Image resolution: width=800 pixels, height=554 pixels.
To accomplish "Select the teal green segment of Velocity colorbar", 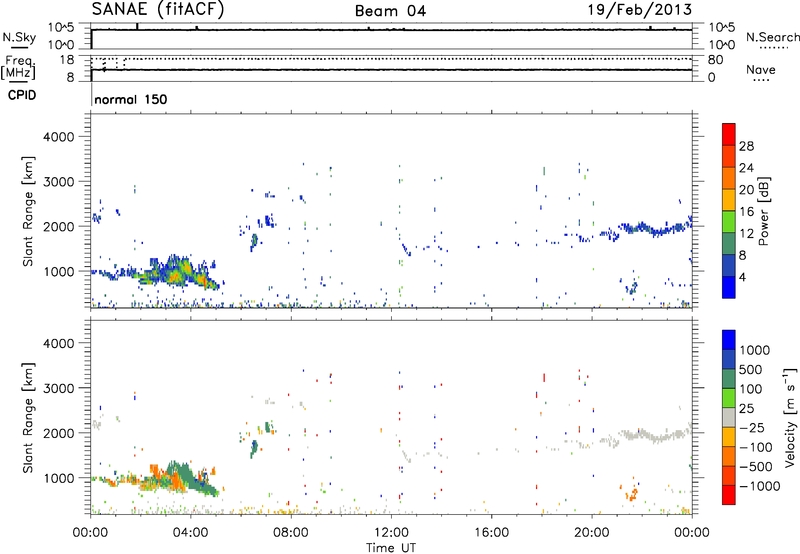I will coord(729,379).
